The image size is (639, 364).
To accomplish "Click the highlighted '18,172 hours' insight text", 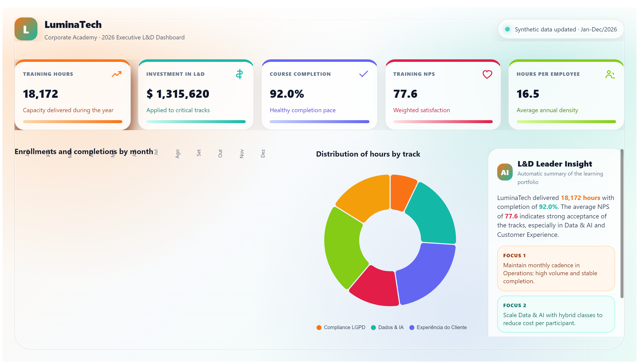I will [x=580, y=198].
